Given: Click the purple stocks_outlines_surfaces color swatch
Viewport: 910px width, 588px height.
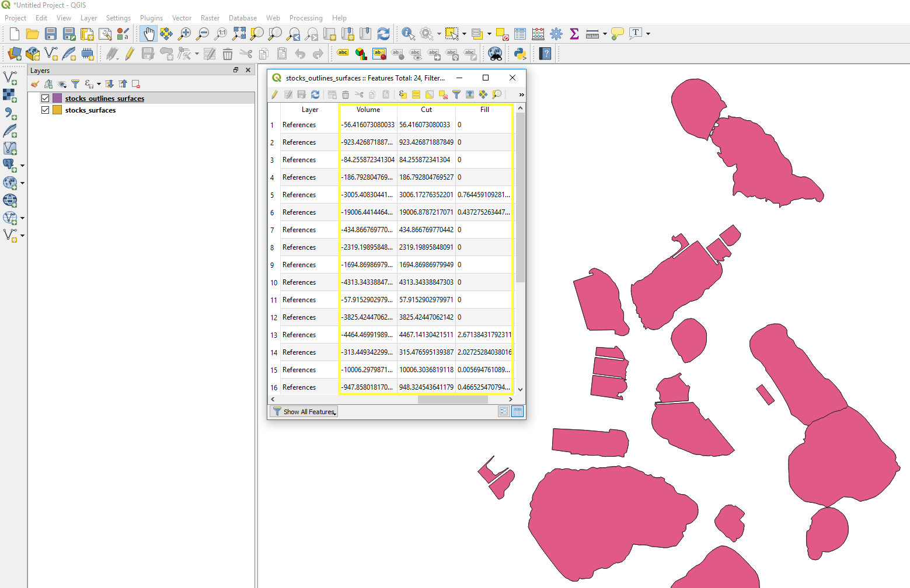Looking at the screenshot, I should 57,98.
